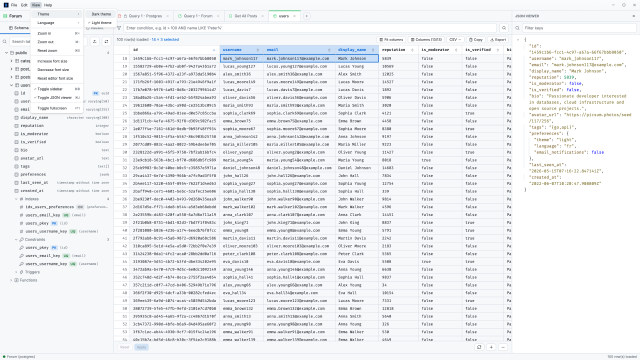Viewport: 640px width, 360px height.
Task: Collapse the Indexes group
Action: (x=16, y=199)
